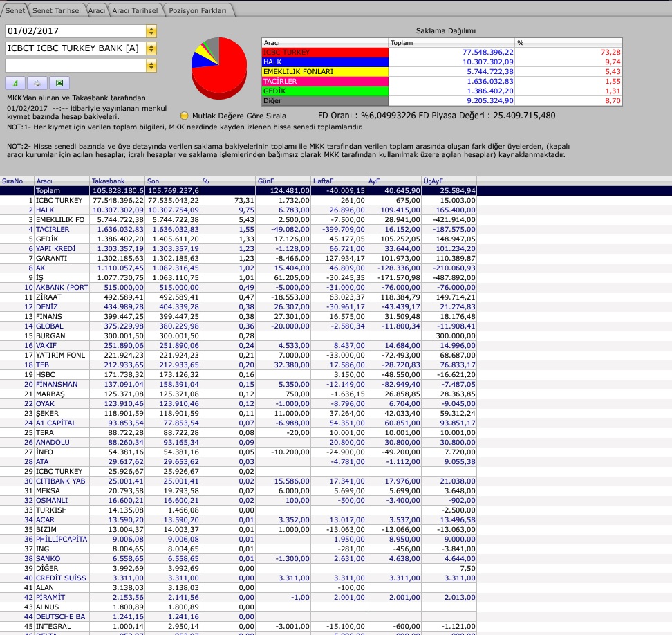Image resolution: width=672 pixels, height=635 pixels.
Task: Sort by the Takasbank column header
Action: tap(117, 181)
